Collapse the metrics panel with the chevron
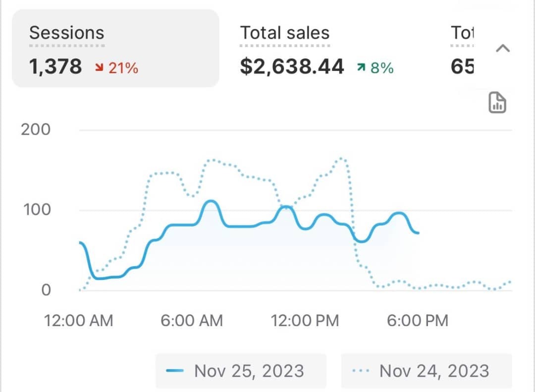 coord(503,48)
